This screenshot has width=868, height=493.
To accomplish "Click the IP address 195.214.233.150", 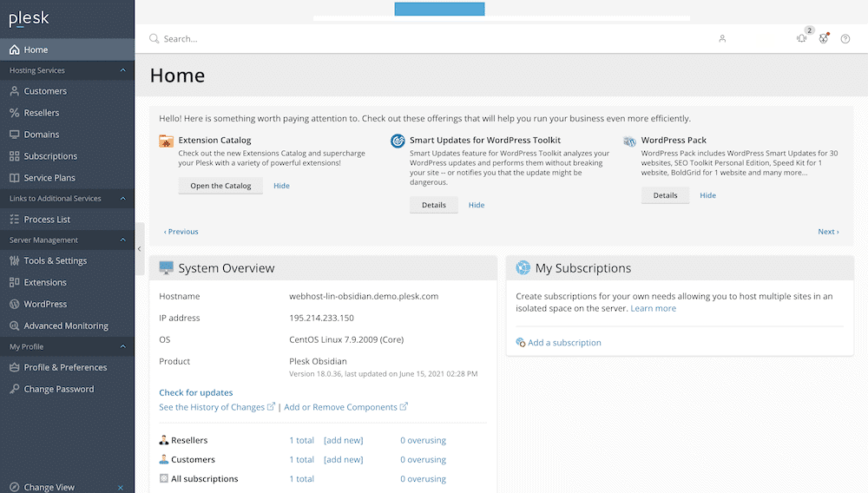I will coord(322,319).
